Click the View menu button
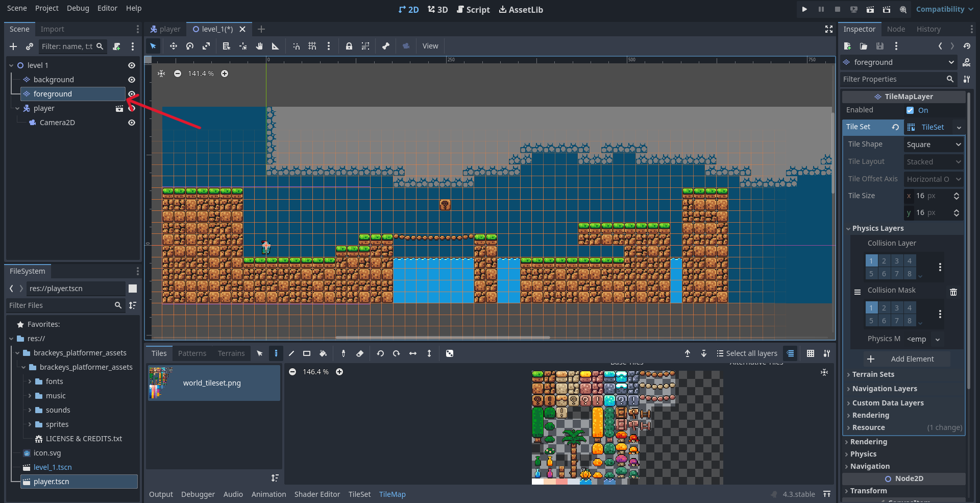The width and height of the screenshot is (980, 503). [430, 46]
